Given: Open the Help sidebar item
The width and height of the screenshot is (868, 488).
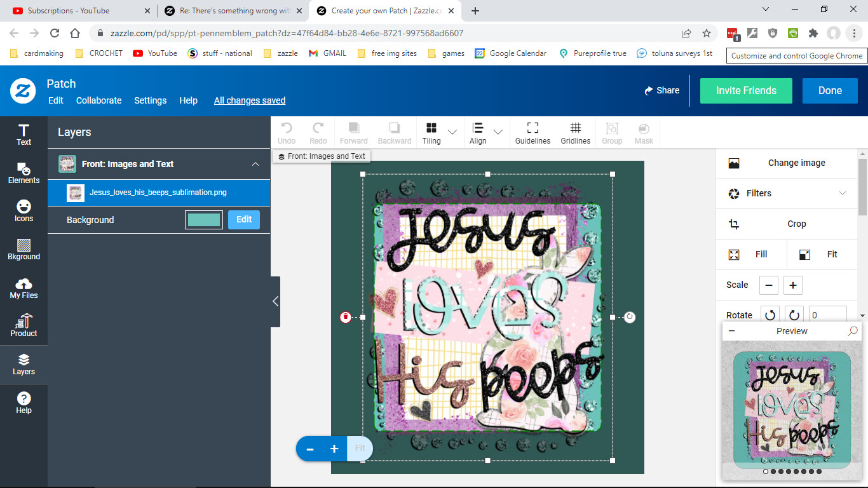Looking at the screenshot, I should point(24,403).
